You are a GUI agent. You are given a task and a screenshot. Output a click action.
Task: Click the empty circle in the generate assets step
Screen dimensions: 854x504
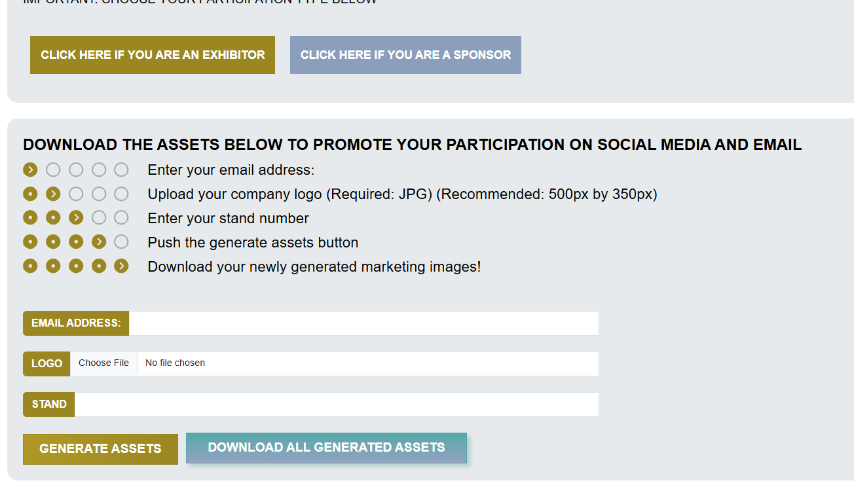point(121,242)
